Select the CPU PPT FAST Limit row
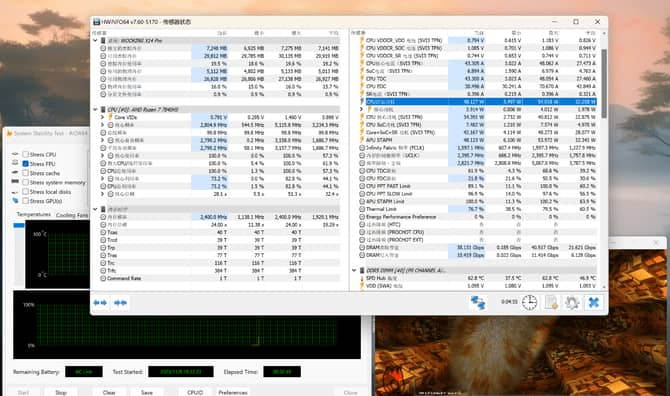Viewport: 670px width, 396px height. [x=477, y=186]
